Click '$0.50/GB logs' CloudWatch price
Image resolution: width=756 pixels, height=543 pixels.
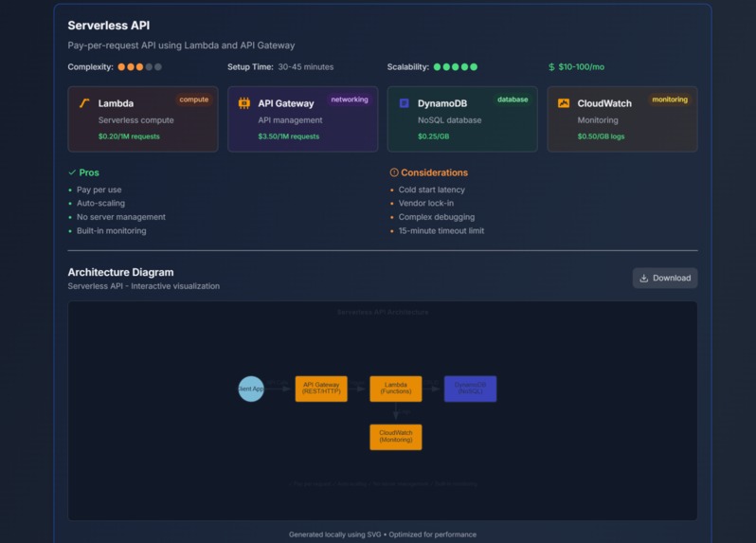[x=601, y=136]
